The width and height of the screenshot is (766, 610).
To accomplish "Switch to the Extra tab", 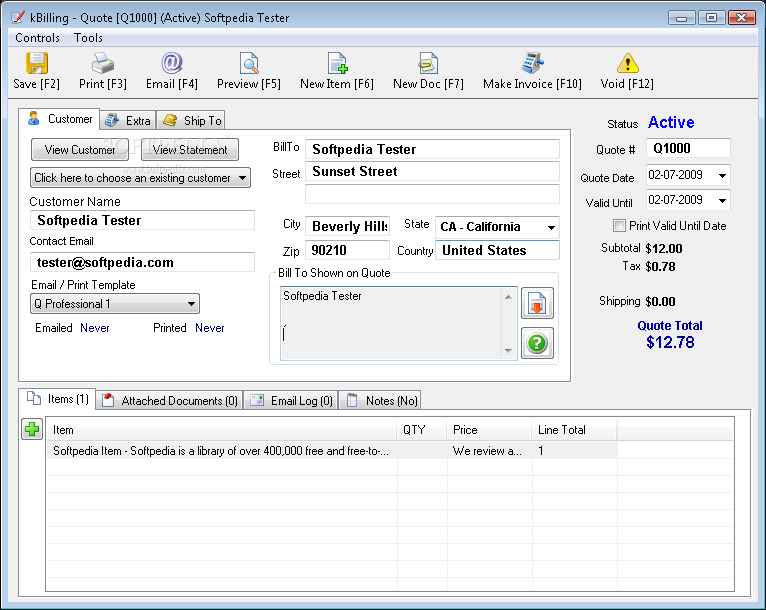I will click(x=128, y=120).
